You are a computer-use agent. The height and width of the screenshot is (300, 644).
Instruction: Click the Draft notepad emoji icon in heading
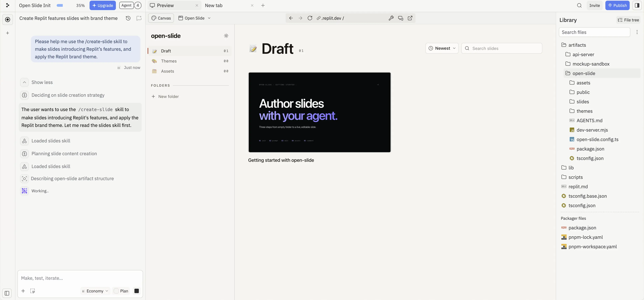(x=253, y=49)
